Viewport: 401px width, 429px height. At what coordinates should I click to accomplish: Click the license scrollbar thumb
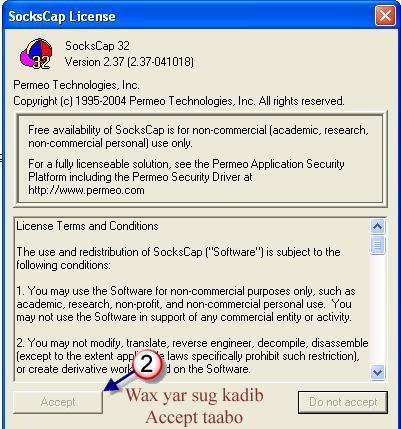(x=377, y=245)
